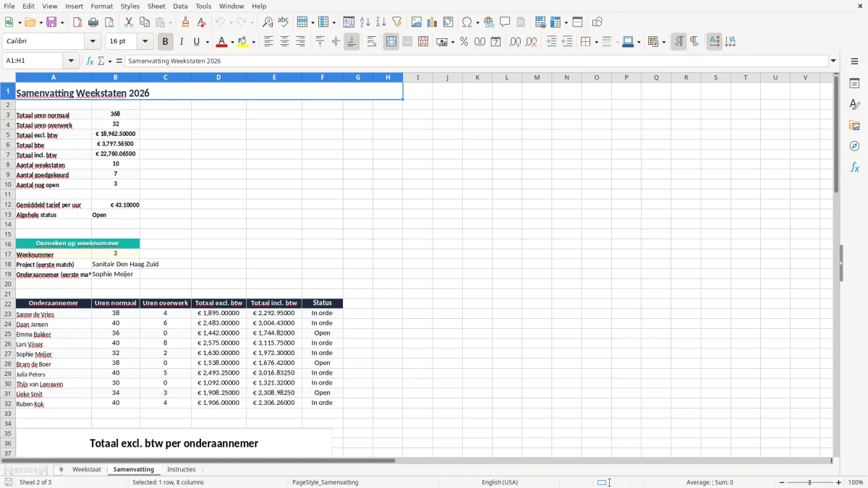Open Find and Replace
This screenshot has width=868, height=488.
click(268, 22)
